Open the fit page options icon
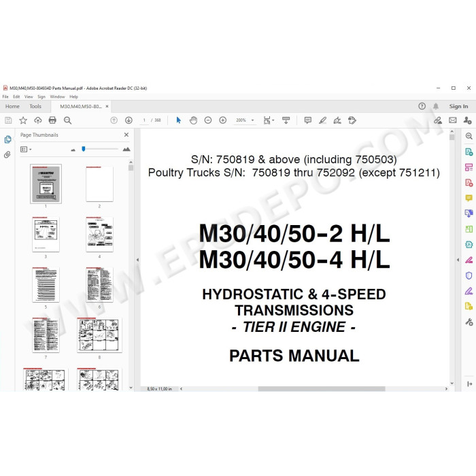This screenshot has height=476, width=476. pyautogui.click(x=269, y=120)
